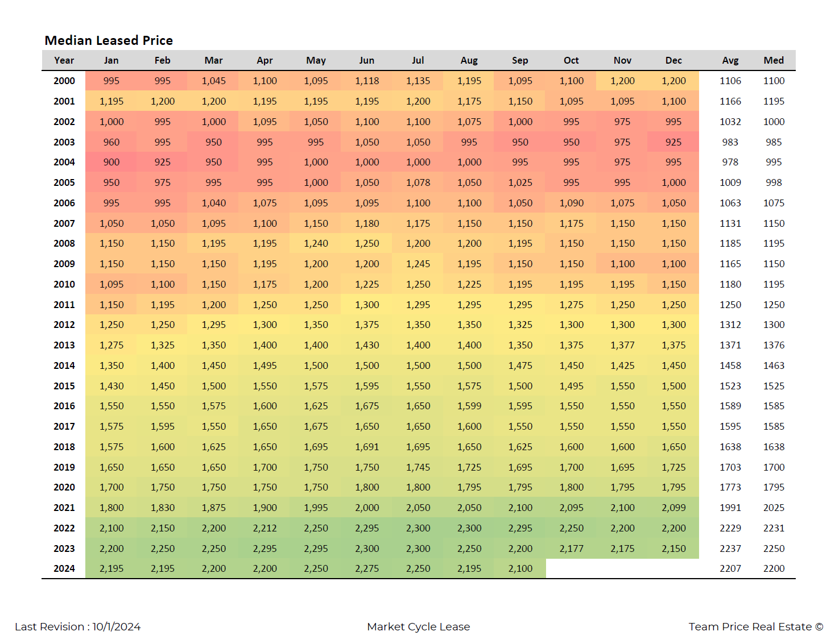Select the 2013 median value 1376

(x=773, y=345)
